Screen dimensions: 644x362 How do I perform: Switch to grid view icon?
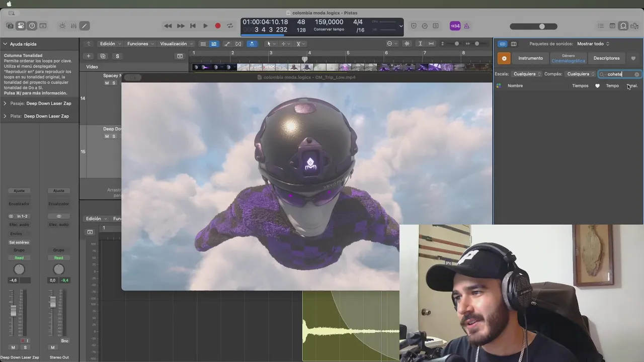(203, 44)
